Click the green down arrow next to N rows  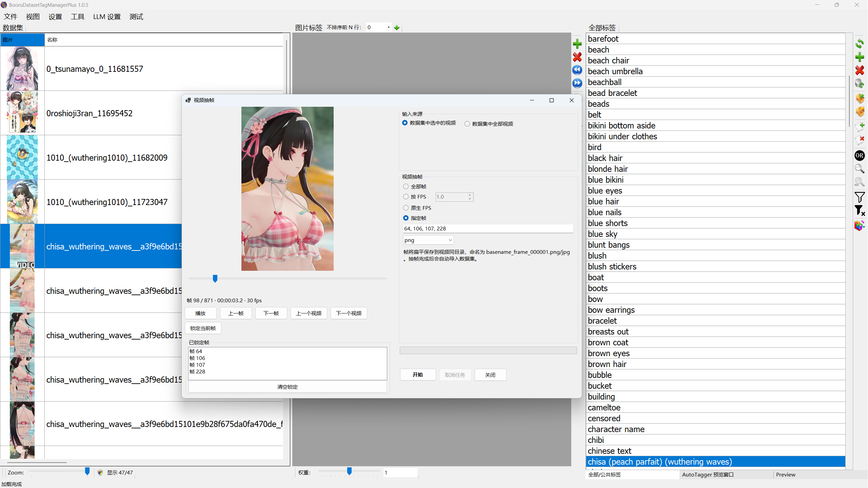point(397,27)
